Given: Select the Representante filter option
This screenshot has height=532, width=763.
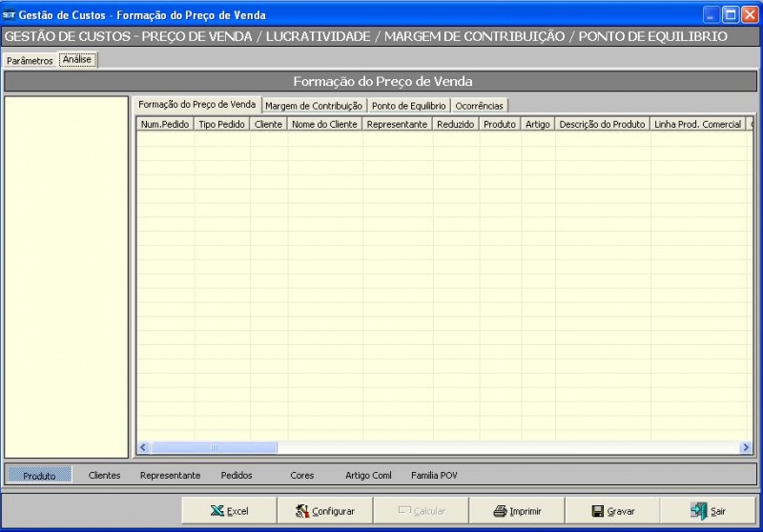Looking at the screenshot, I should tap(170, 475).
